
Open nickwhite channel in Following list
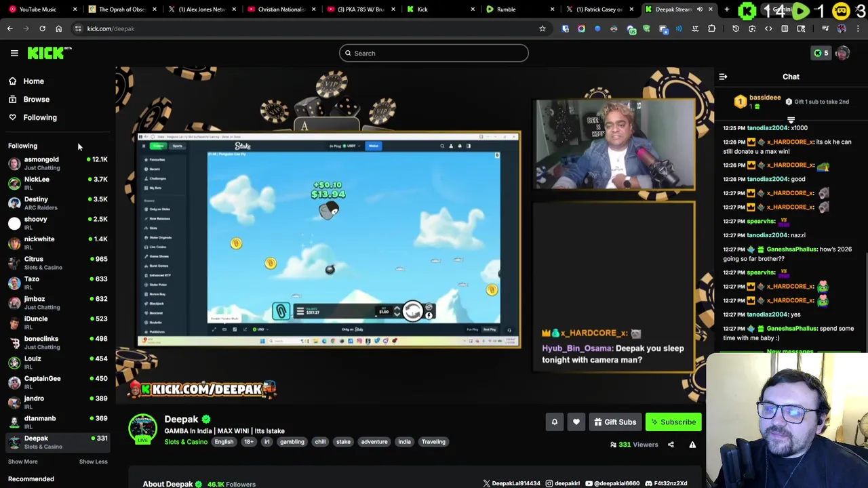58,243
